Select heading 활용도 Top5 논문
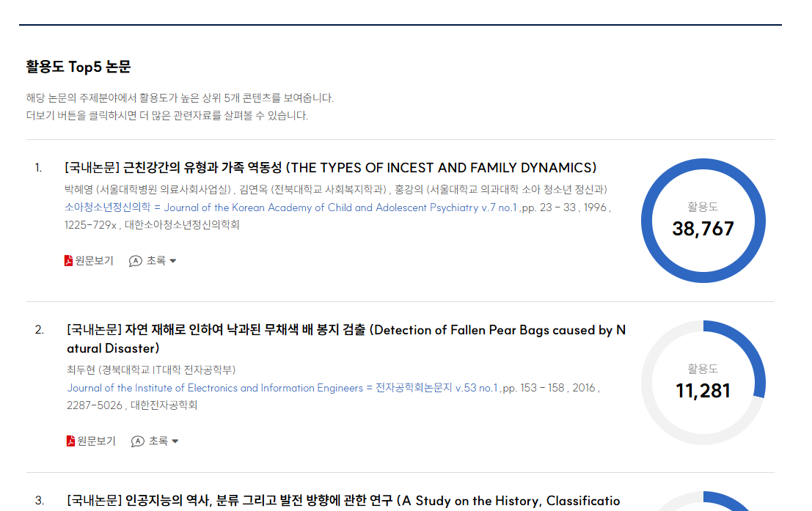The image size is (812, 511). [x=78, y=67]
